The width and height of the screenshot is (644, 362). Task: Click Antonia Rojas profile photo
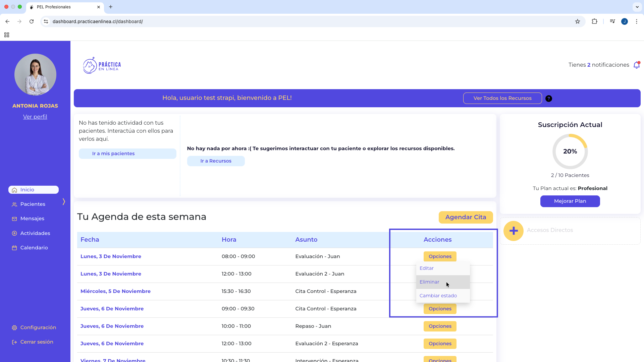tap(35, 74)
